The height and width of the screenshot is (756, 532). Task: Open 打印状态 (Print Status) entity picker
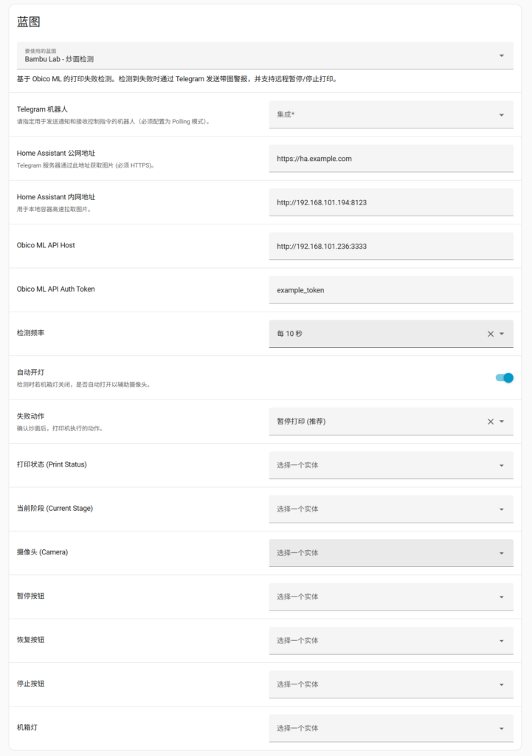[390, 465]
